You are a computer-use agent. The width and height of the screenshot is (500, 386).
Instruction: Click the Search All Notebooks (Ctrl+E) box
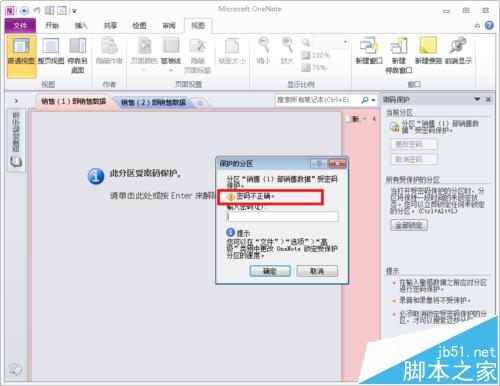pos(317,100)
